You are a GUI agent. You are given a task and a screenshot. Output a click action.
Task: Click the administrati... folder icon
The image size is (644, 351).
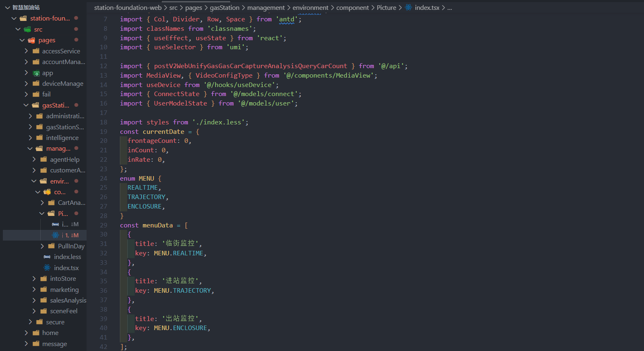[x=40, y=116]
